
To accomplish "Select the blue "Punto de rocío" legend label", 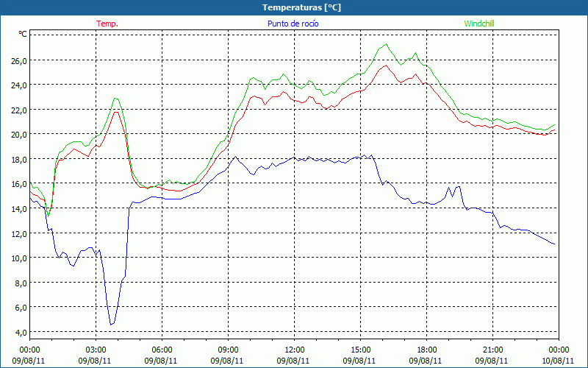I will pyautogui.click(x=293, y=24).
